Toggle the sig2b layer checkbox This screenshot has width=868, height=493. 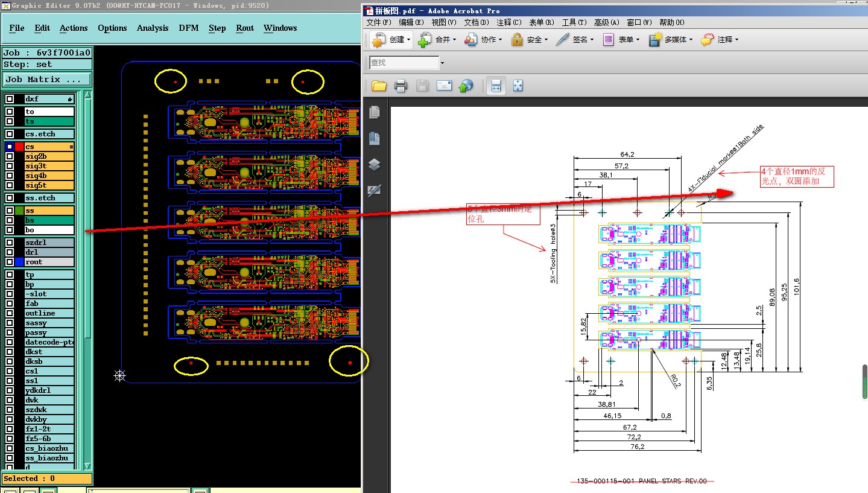click(10, 156)
